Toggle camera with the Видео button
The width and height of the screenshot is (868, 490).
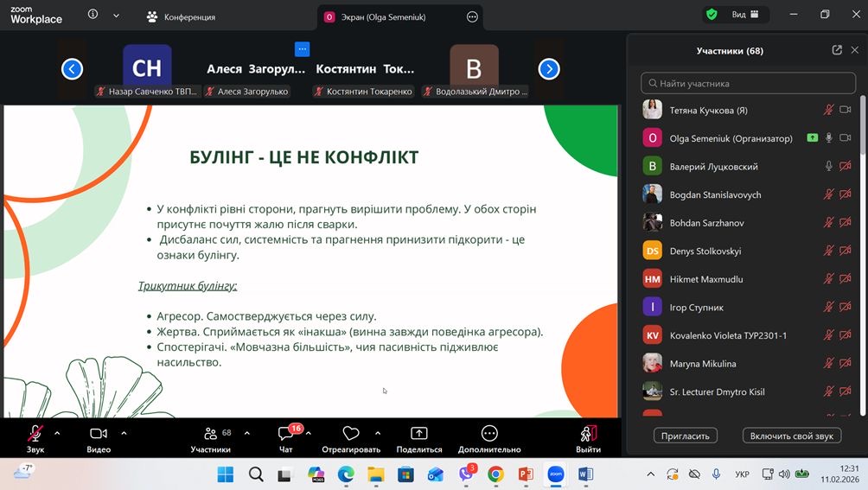[x=99, y=434]
